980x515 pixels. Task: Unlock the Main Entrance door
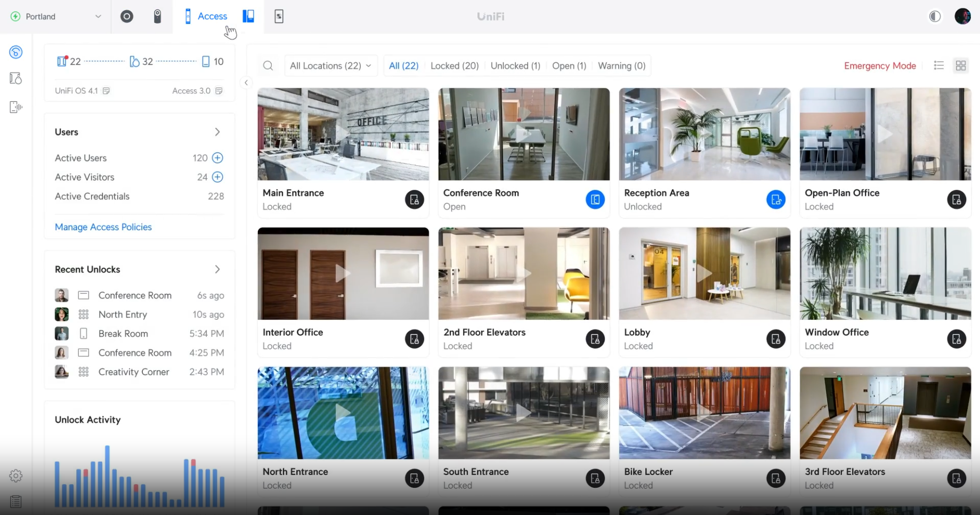pos(415,200)
